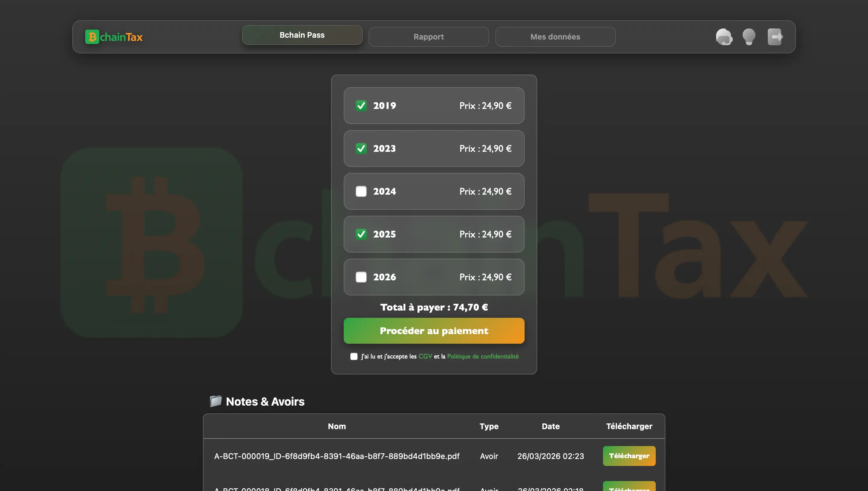
Task: Click the BchainTax logo
Action: [x=114, y=37]
